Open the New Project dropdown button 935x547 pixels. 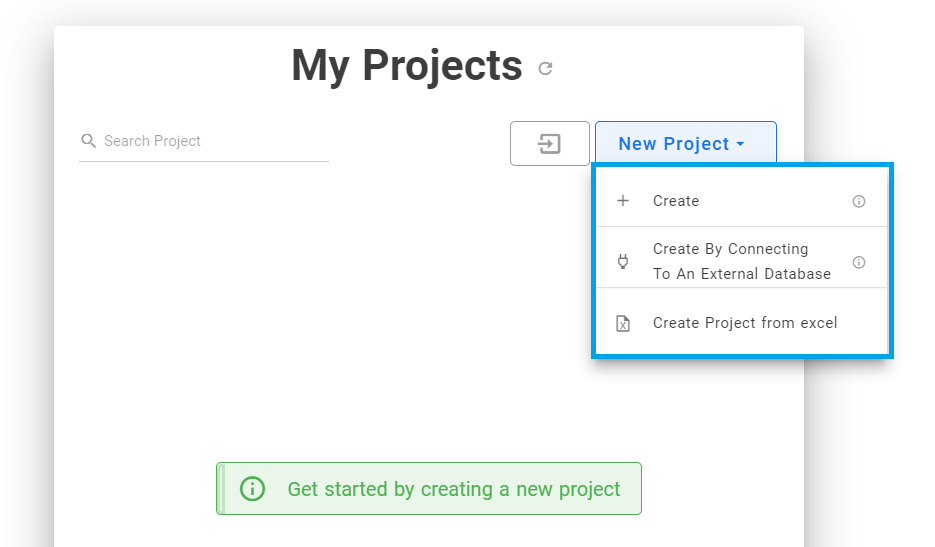click(686, 143)
